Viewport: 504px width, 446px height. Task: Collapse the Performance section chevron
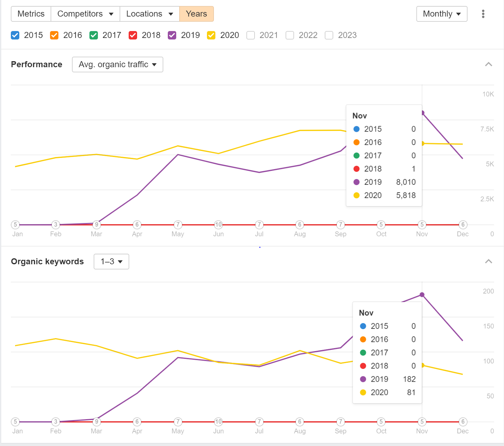488,64
